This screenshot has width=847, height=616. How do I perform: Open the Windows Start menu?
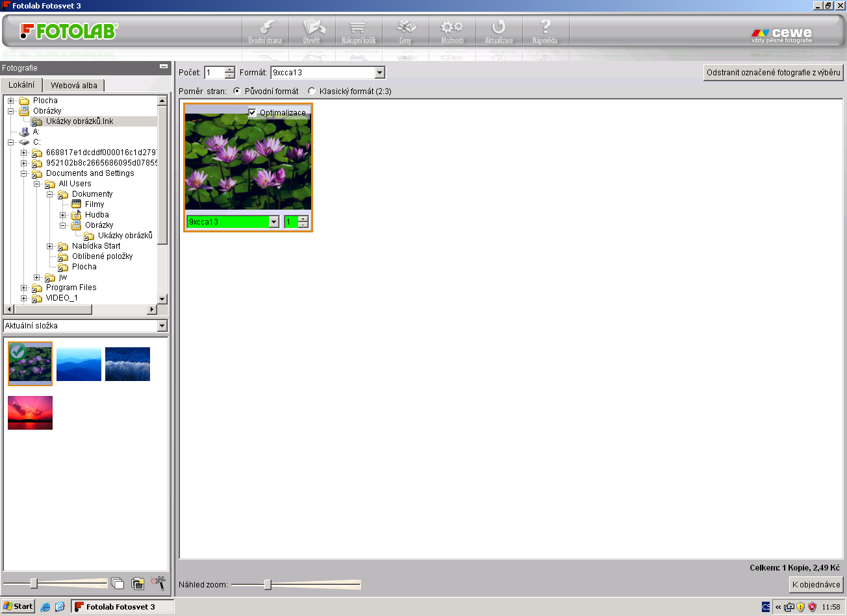point(18,606)
